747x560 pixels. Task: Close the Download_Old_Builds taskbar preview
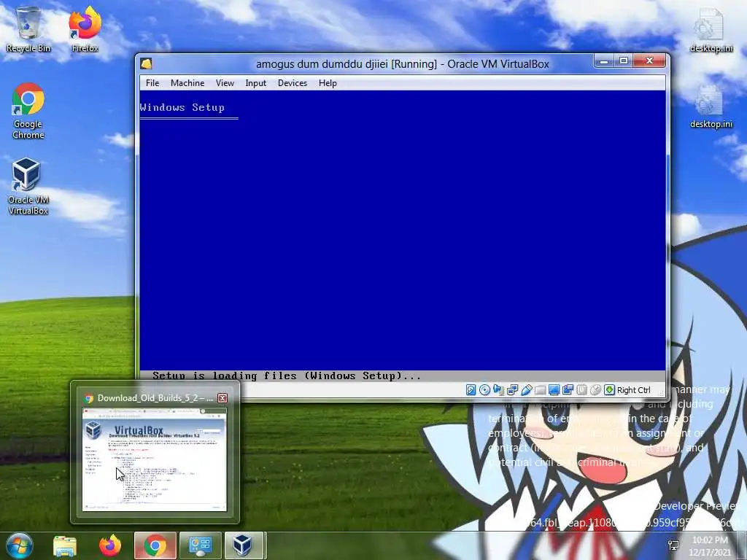[x=222, y=398]
